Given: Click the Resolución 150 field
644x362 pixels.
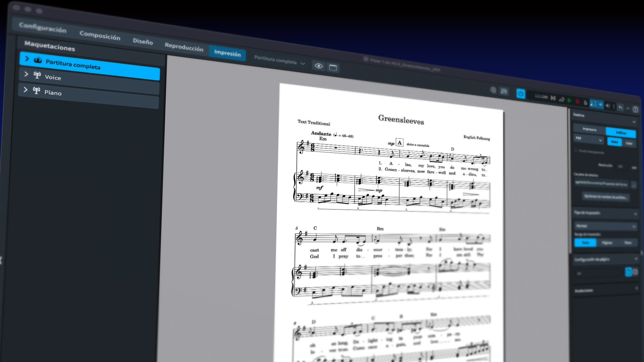Looking at the screenshot, I should pos(623,167).
